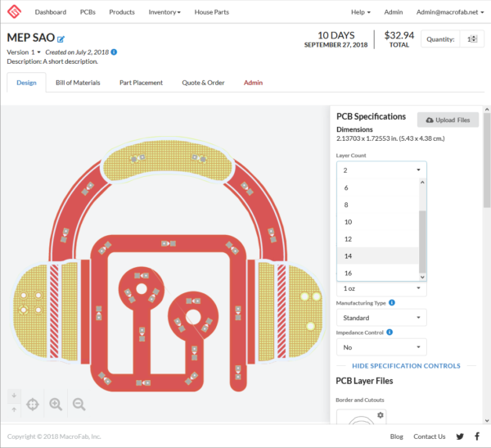Show Manufacturing Type info tooltip
Screen dimensions: 491x448
pyautogui.click(x=393, y=303)
